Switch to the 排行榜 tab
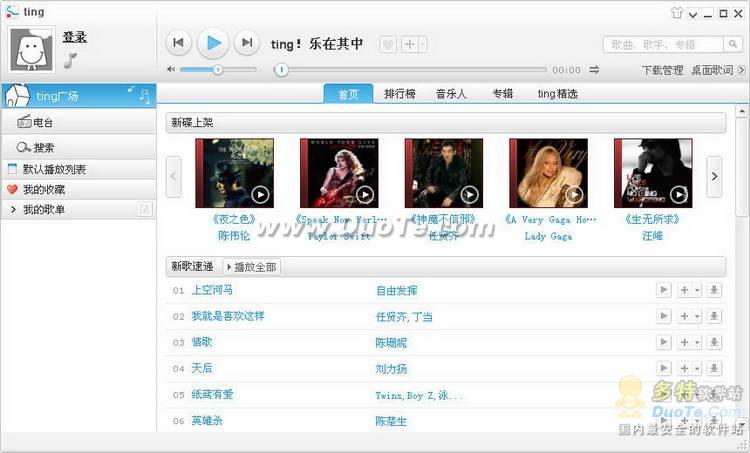Screen dimensions: 750x453 click(x=399, y=94)
